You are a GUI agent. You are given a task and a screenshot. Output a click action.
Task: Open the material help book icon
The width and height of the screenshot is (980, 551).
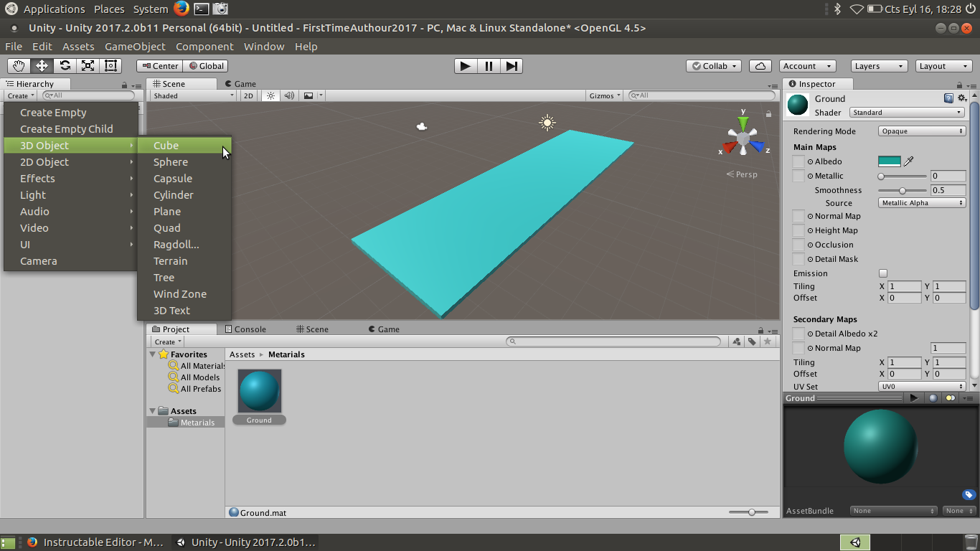[x=948, y=98]
